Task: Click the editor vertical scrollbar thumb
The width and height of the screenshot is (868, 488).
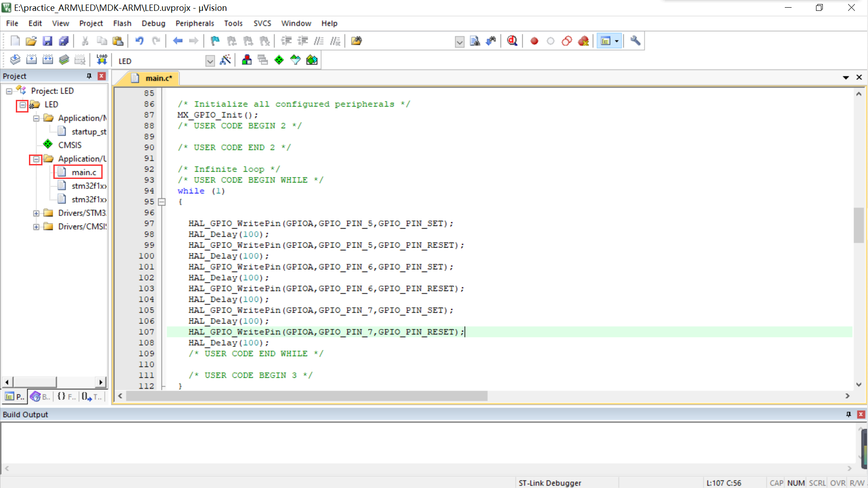Action: 859,225
